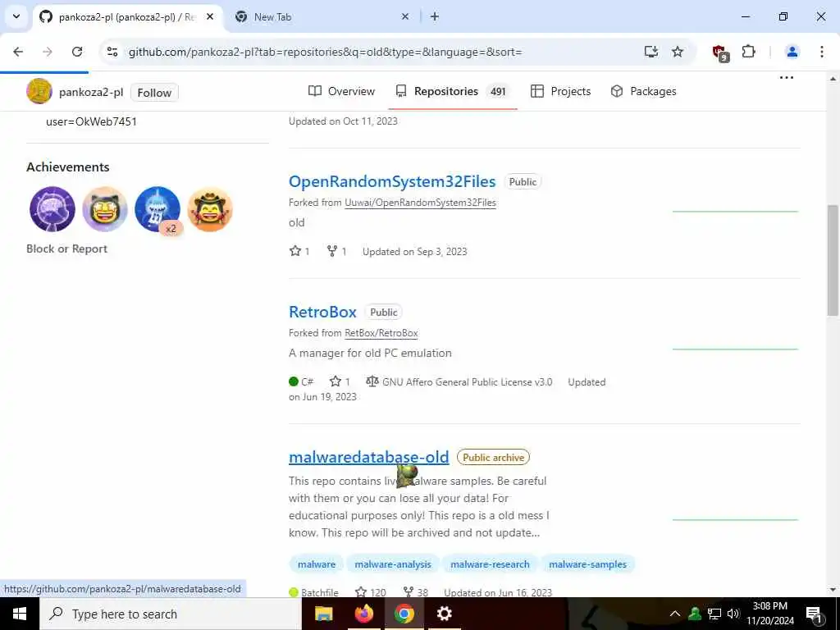Viewport: 840px width, 630px height.
Task: Show hidden system tray icons
Action: pyautogui.click(x=675, y=614)
